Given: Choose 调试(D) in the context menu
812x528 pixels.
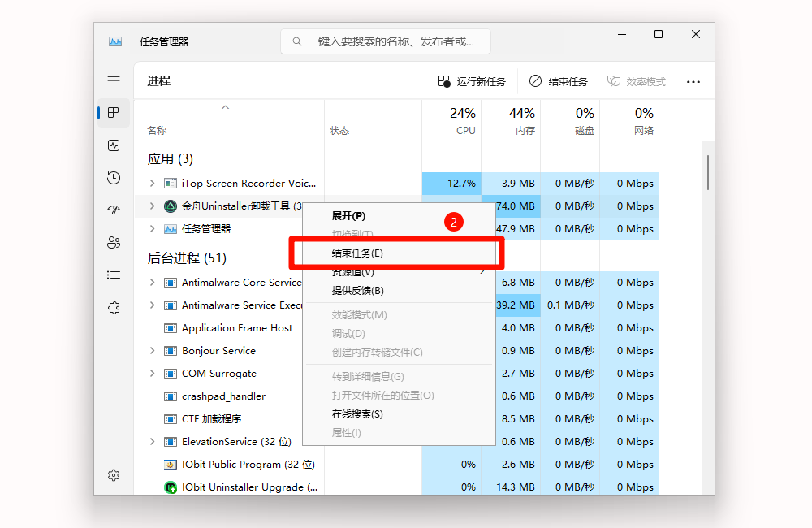Looking at the screenshot, I should tap(398, 334).
